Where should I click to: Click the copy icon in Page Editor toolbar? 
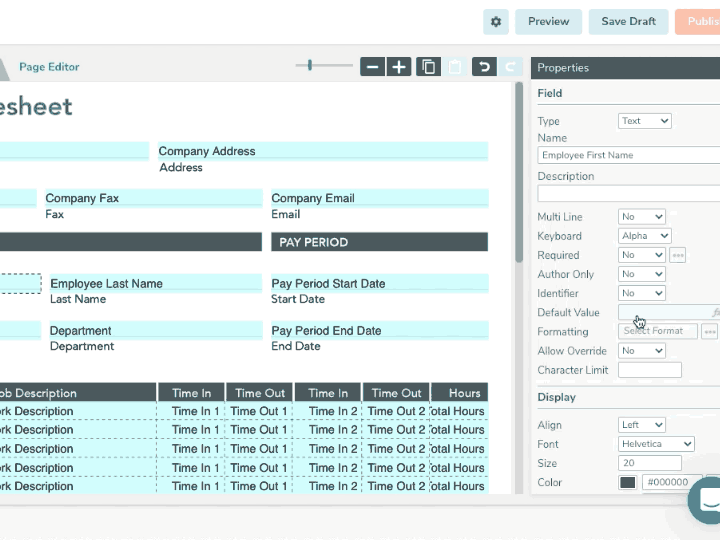pyautogui.click(x=428, y=67)
